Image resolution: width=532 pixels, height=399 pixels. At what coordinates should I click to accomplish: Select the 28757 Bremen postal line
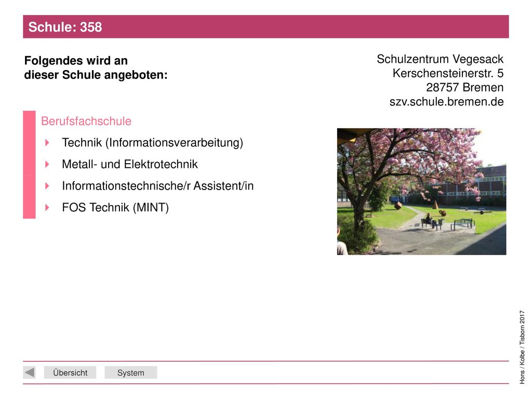[x=465, y=87]
